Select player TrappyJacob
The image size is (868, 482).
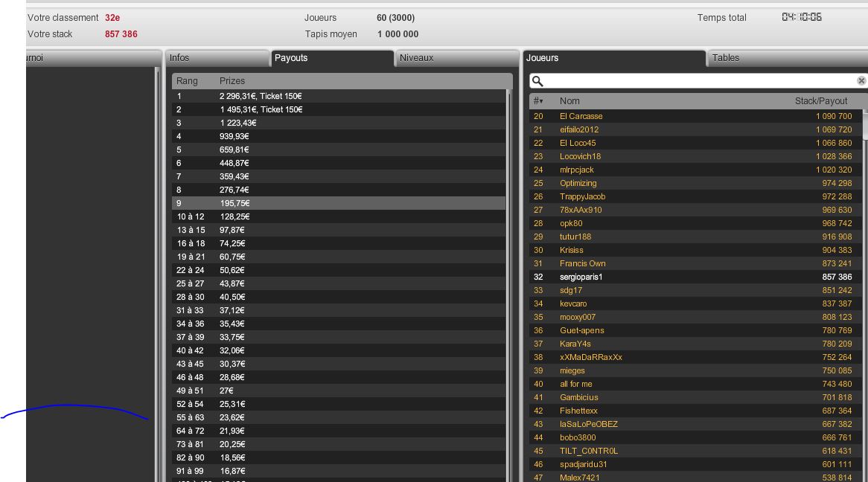pos(695,196)
